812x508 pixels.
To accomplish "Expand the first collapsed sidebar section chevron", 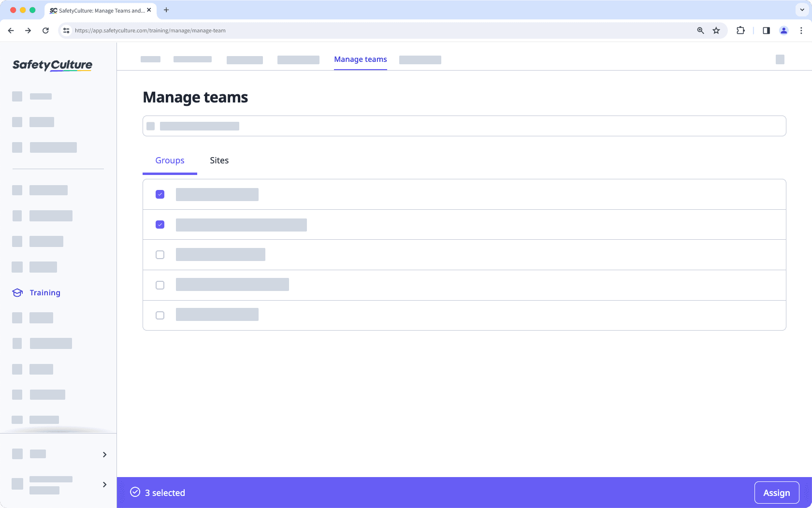I will 104,454.
